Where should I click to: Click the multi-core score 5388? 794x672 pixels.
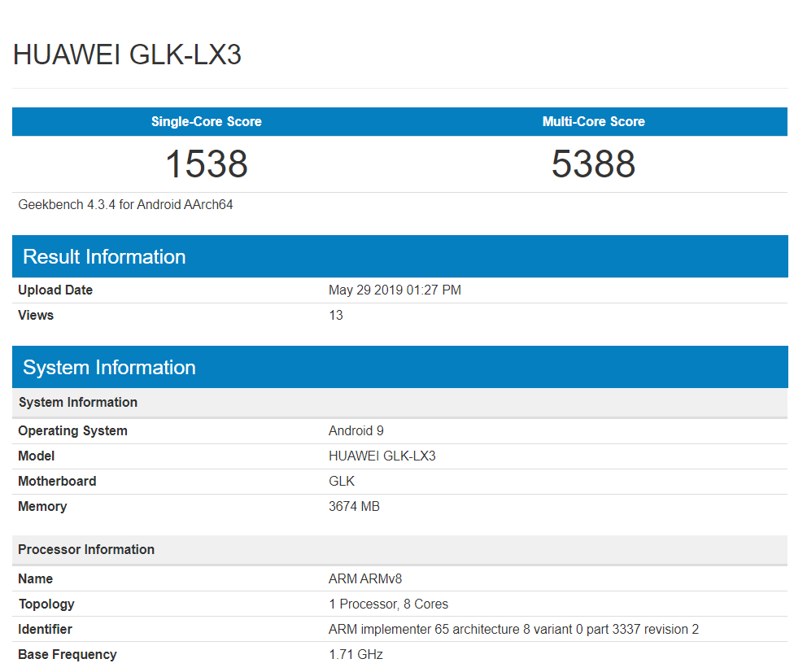(x=593, y=164)
